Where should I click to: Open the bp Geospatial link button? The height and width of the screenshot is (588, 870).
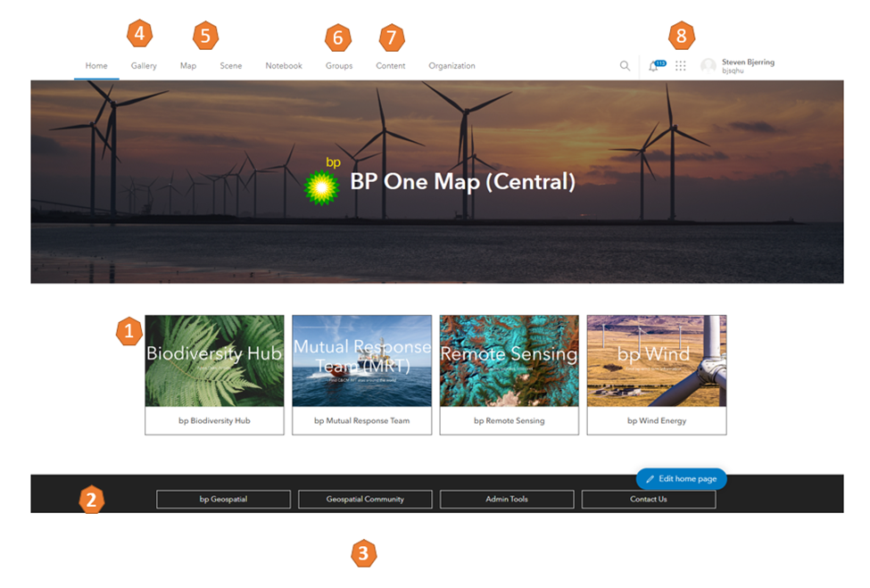(x=223, y=500)
